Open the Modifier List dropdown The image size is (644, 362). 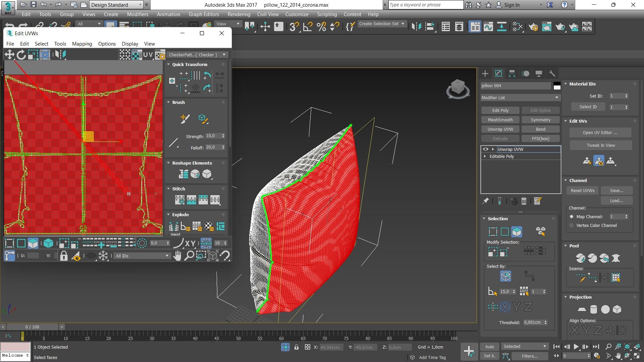pyautogui.click(x=520, y=98)
